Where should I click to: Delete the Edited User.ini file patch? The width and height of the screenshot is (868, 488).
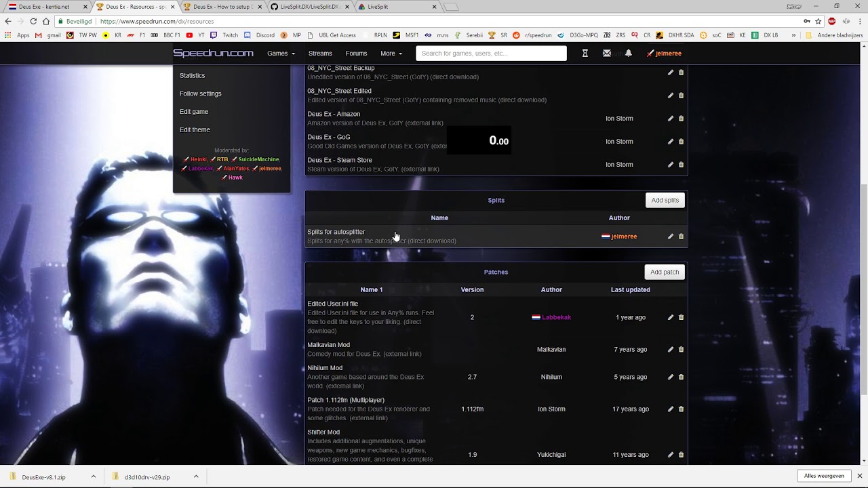pyautogui.click(x=682, y=317)
